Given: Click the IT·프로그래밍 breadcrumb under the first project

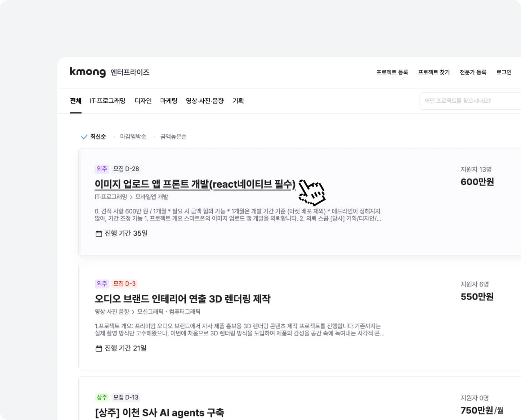Looking at the screenshot, I should (x=111, y=197).
